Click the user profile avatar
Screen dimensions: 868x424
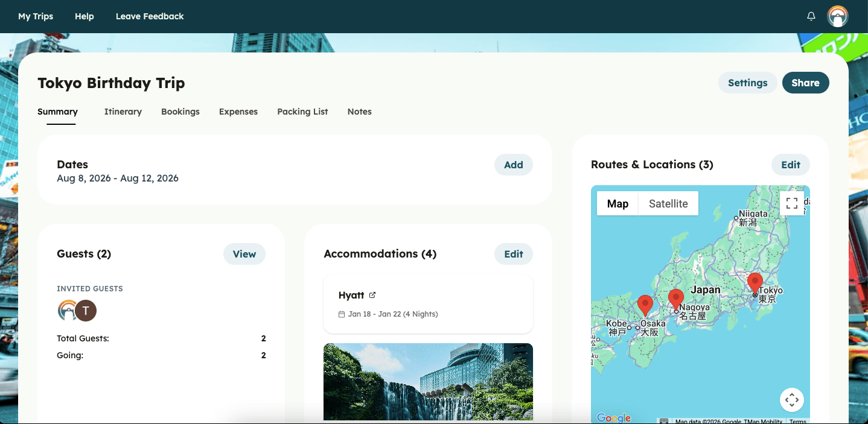pyautogui.click(x=837, y=16)
